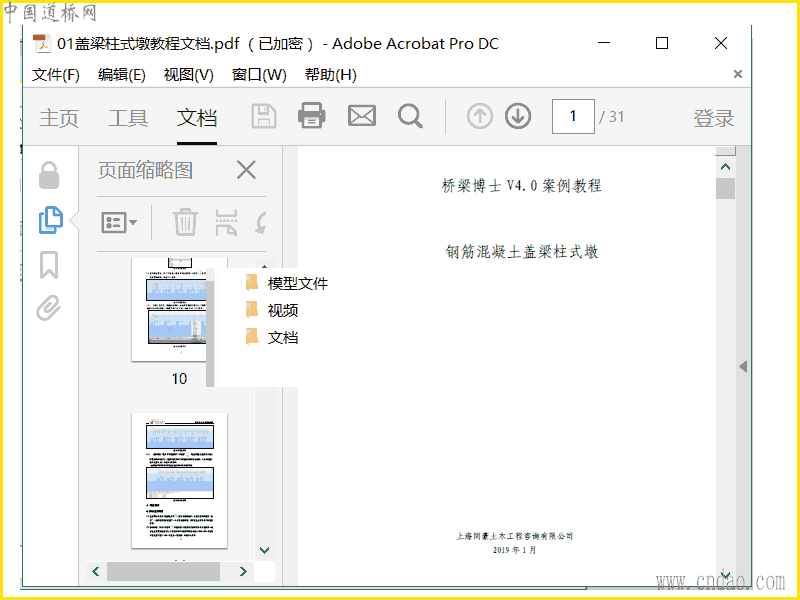Click the title text 桥梁博士 V4.0 案例教程

click(x=521, y=185)
